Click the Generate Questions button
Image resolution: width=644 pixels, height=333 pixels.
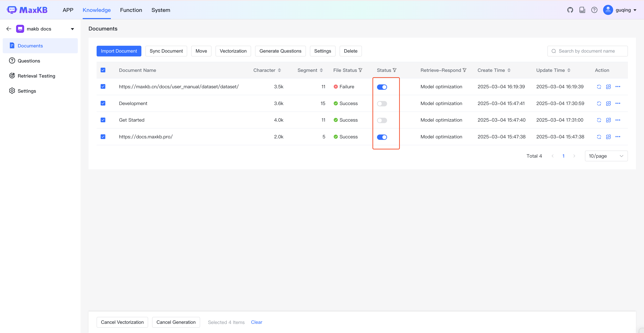pyautogui.click(x=281, y=51)
